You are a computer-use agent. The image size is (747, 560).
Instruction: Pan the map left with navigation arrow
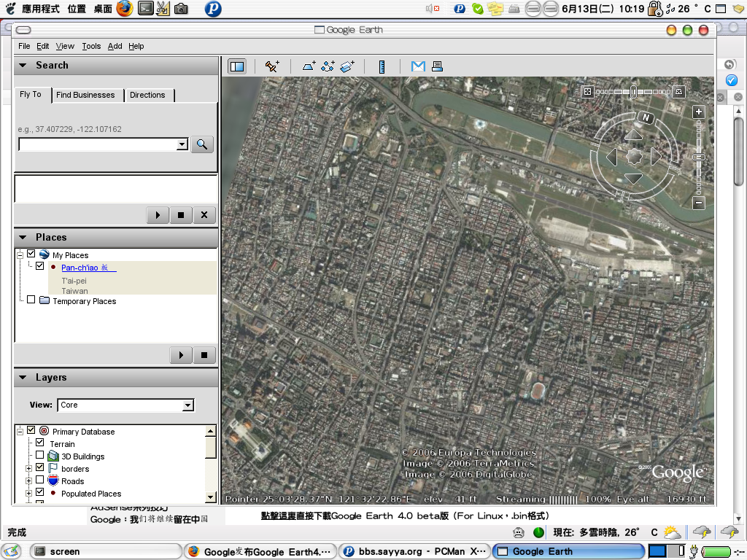pos(612,157)
